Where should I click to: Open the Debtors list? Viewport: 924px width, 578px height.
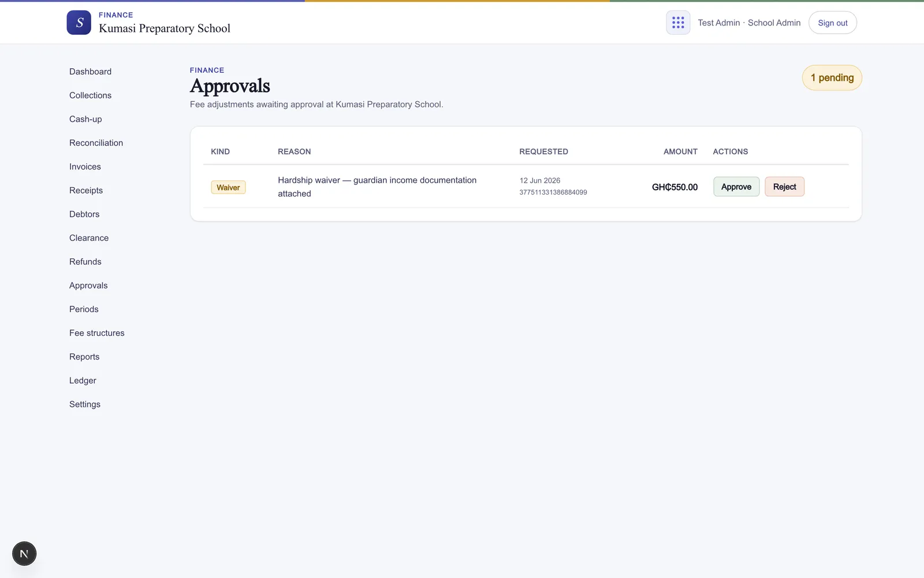click(x=84, y=214)
